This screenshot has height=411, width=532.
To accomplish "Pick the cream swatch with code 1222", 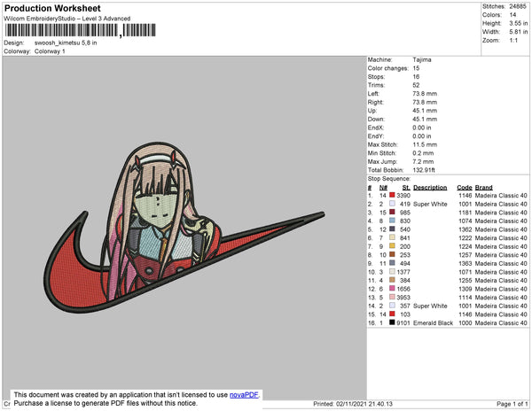I will (392, 237).
